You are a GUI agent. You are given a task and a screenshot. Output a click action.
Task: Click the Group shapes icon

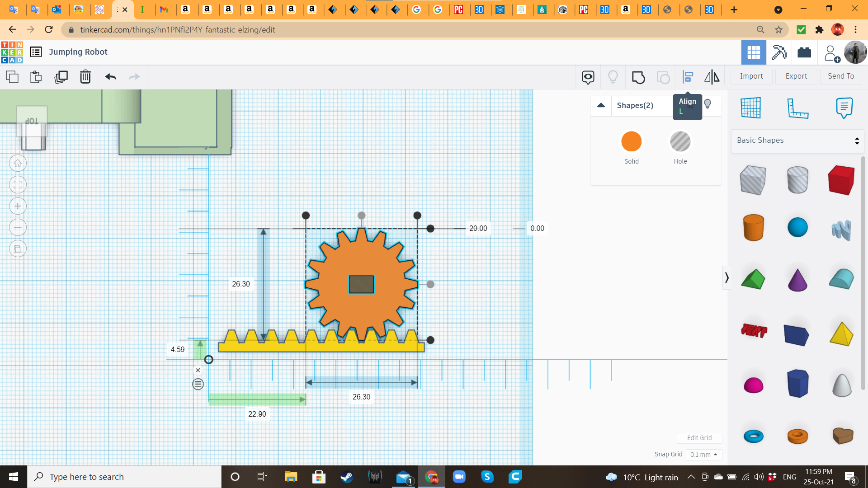(638, 77)
